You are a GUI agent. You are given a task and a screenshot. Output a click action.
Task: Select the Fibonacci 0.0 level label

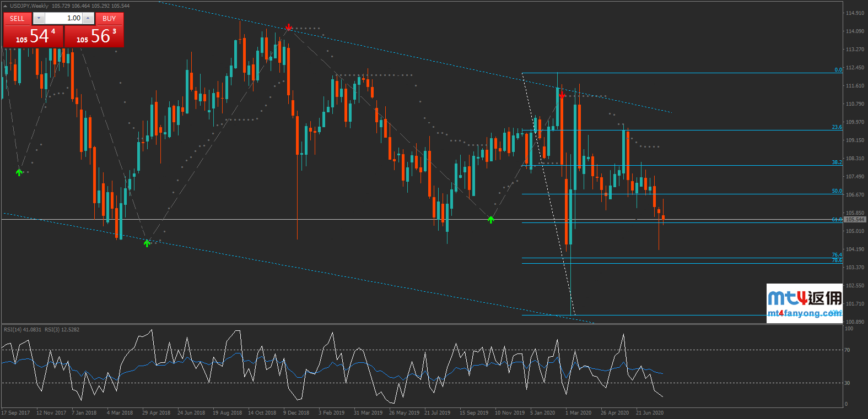(838, 70)
